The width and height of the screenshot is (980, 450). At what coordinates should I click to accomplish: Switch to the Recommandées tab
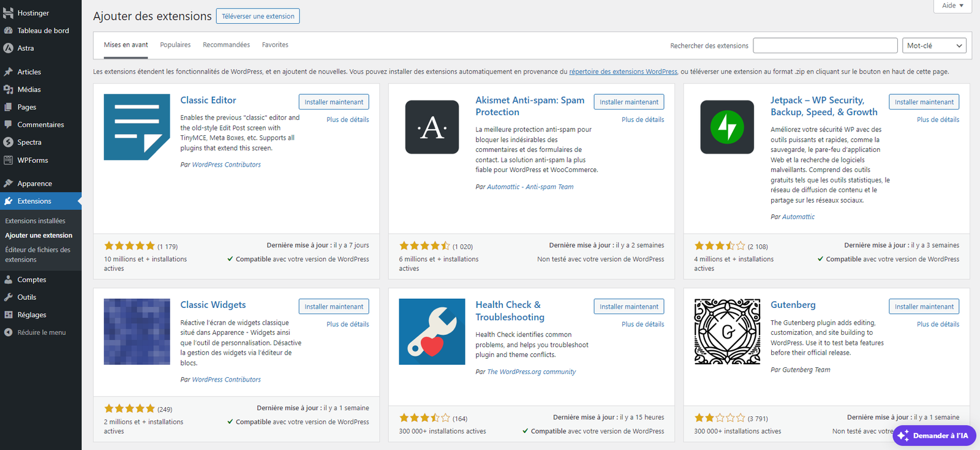pos(226,45)
